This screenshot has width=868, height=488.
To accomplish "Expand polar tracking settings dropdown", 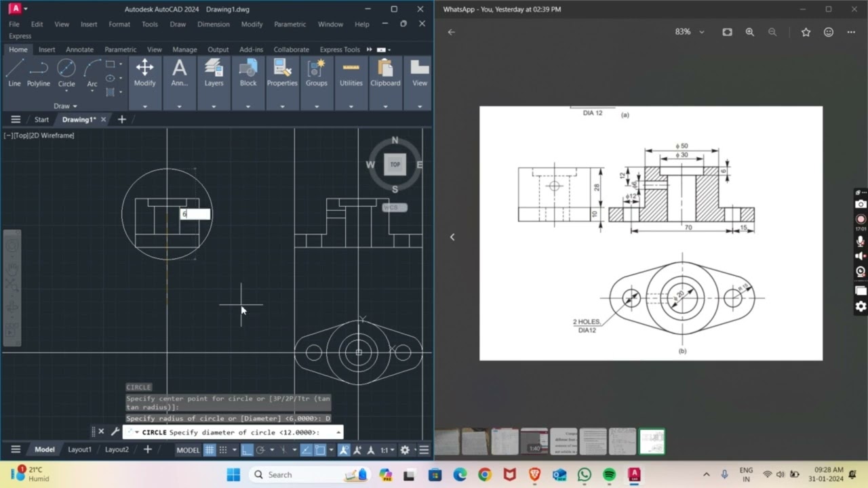I will pyautogui.click(x=272, y=450).
